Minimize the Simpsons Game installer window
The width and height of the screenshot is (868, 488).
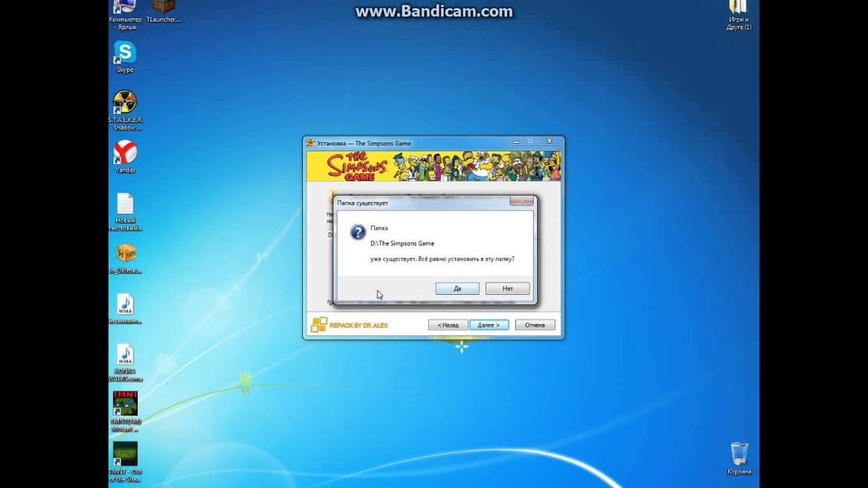point(517,142)
